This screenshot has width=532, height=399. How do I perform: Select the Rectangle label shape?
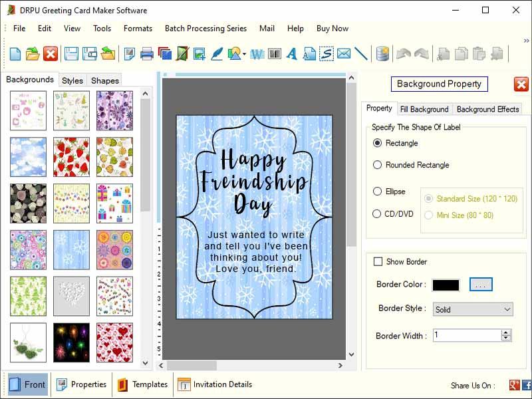pyautogui.click(x=377, y=143)
